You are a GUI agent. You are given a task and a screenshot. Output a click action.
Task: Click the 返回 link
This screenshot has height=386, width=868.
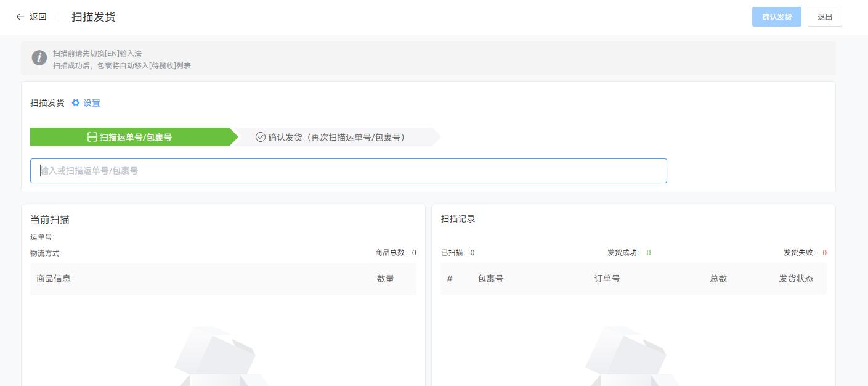click(x=36, y=17)
